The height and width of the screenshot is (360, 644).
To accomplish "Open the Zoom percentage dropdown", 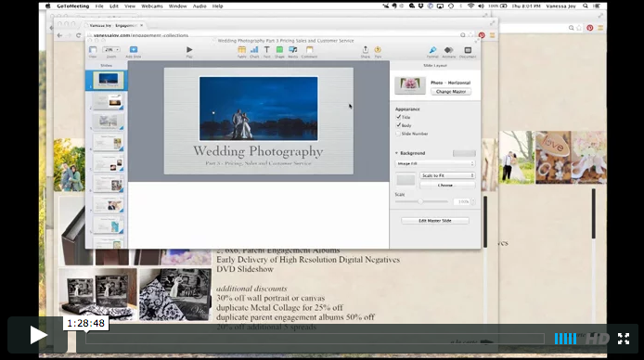I will tap(111, 50).
